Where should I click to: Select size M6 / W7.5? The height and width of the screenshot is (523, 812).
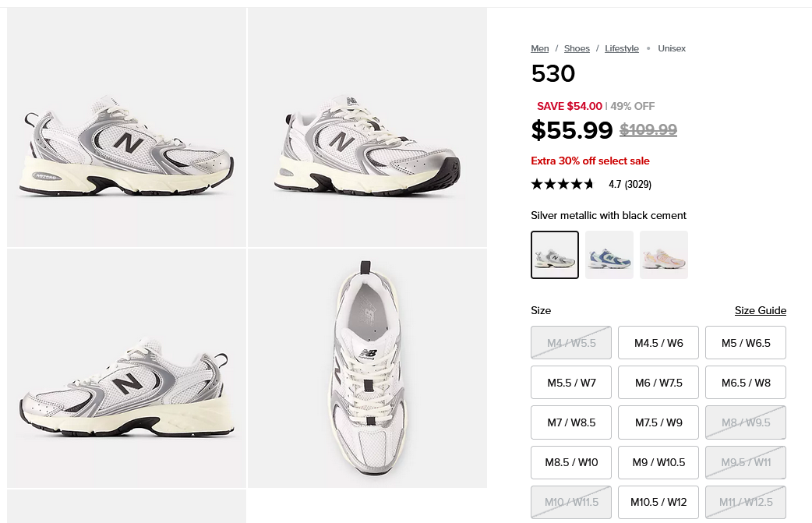pyautogui.click(x=658, y=383)
